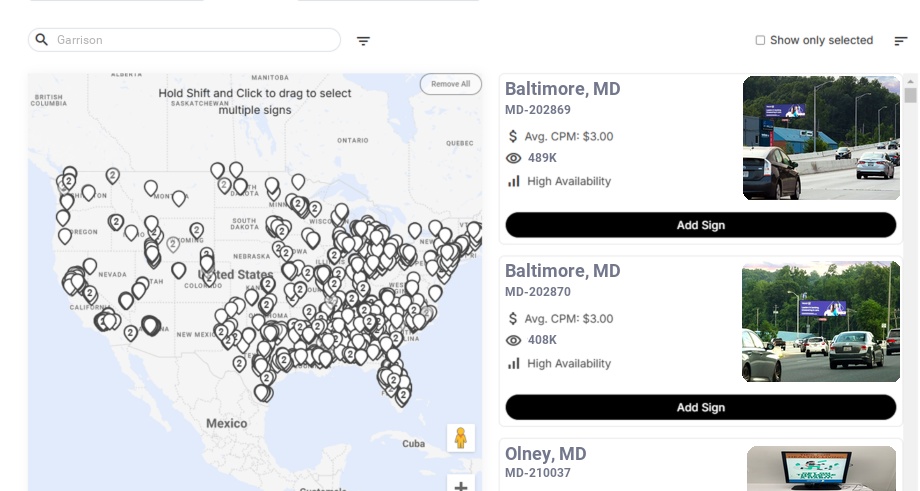
Task: Click the impressions eye icon for MD-202869
Action: click(514, 158)
